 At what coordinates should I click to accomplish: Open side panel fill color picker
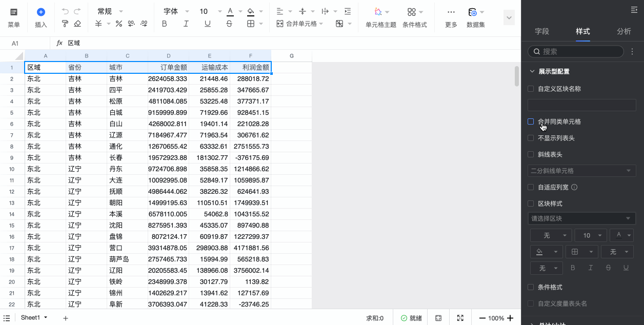(546, 252)
